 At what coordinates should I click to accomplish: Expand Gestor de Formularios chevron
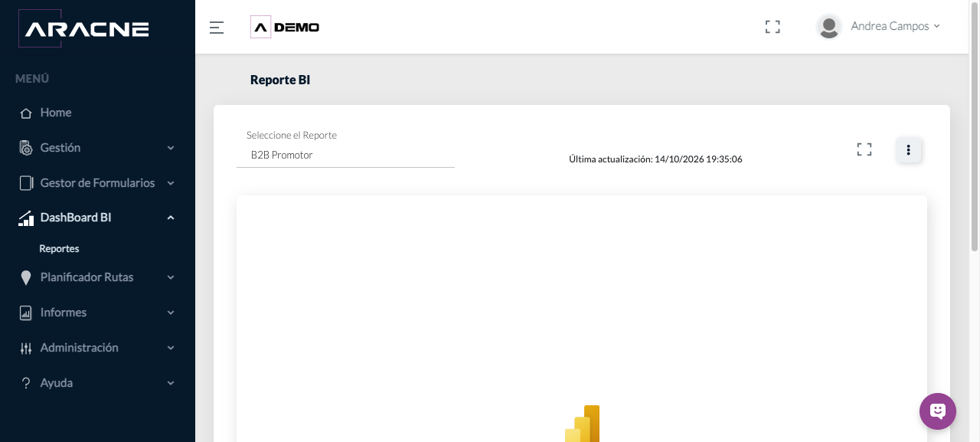coord(171,183)
